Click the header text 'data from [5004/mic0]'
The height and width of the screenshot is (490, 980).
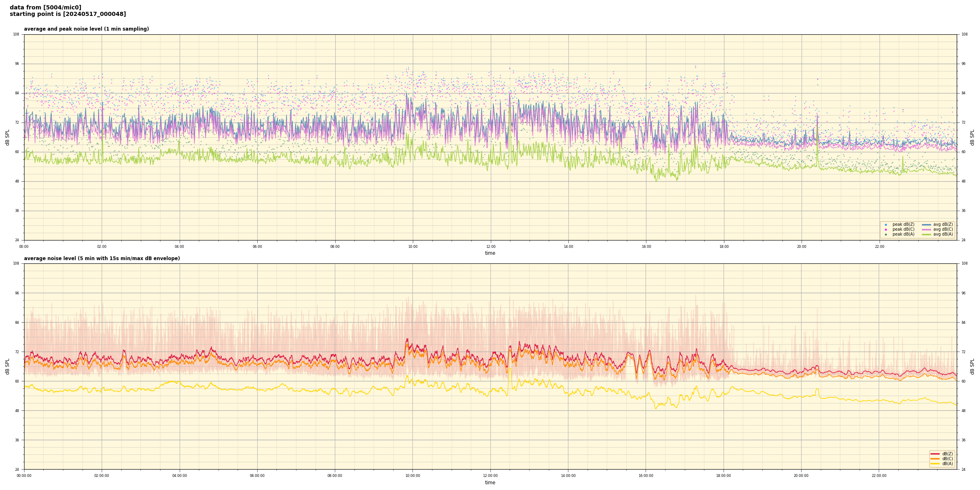pyautogui.click(x=45, y=7)
